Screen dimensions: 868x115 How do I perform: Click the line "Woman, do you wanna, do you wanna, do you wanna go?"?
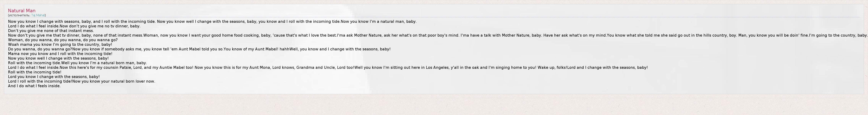coord(63,40)
